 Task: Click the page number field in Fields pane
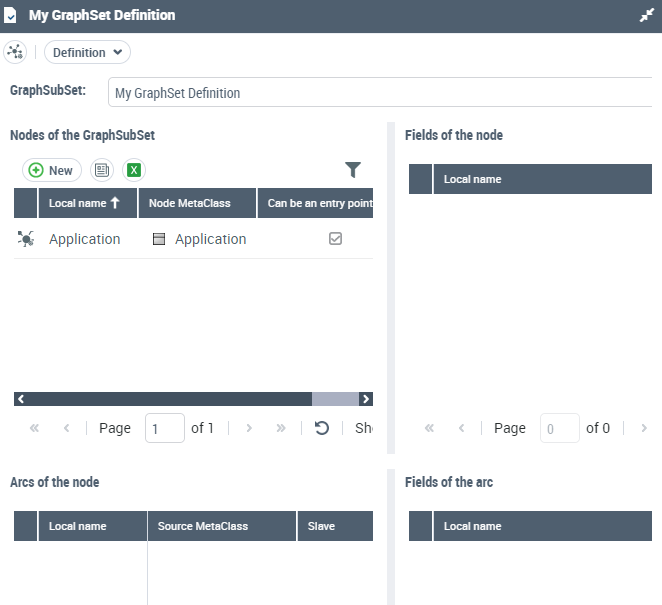(559, 428)
